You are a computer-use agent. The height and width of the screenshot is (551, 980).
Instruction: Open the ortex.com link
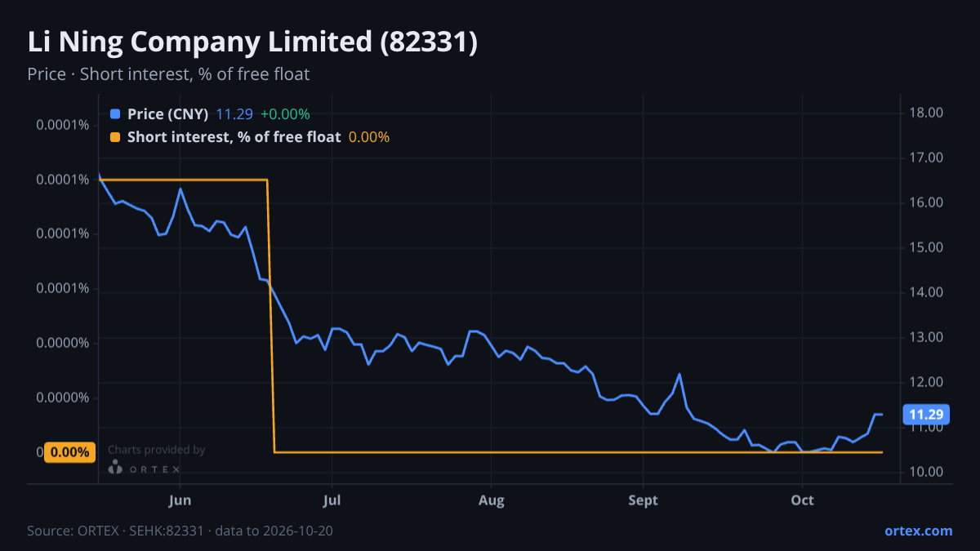coord(919,531)
